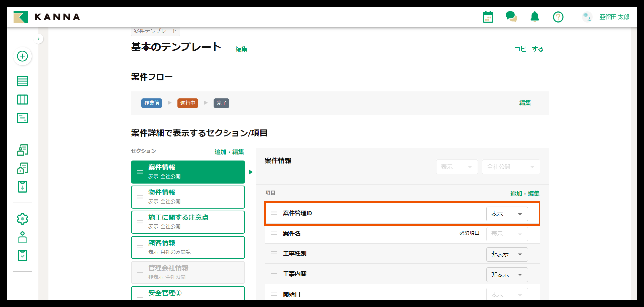644x307 pixels.
Task: Click the コピーする link
Action: click(529, 49)
